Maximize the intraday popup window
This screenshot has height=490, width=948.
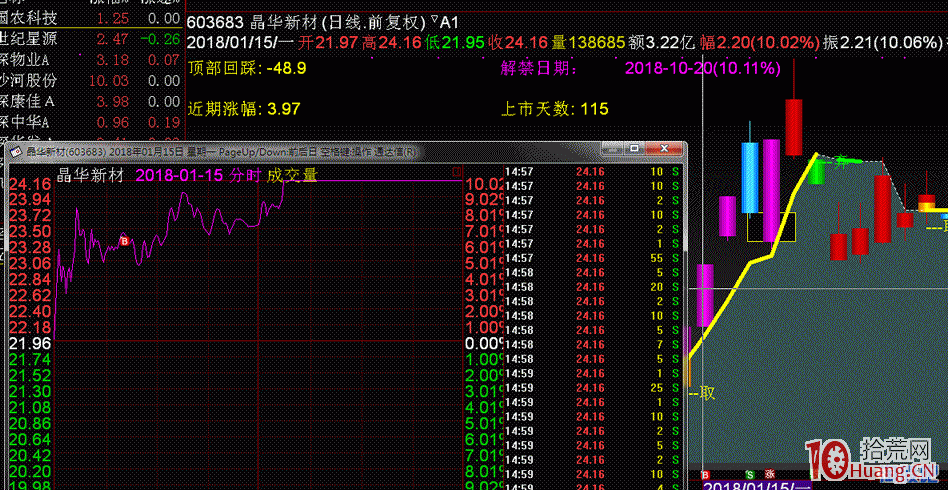tap(634, 149)
